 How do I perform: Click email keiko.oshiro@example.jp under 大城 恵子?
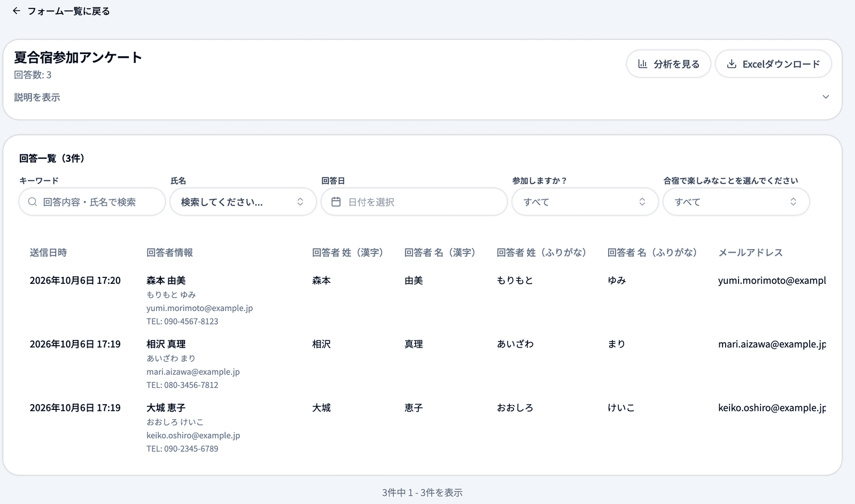click(193, 435)
